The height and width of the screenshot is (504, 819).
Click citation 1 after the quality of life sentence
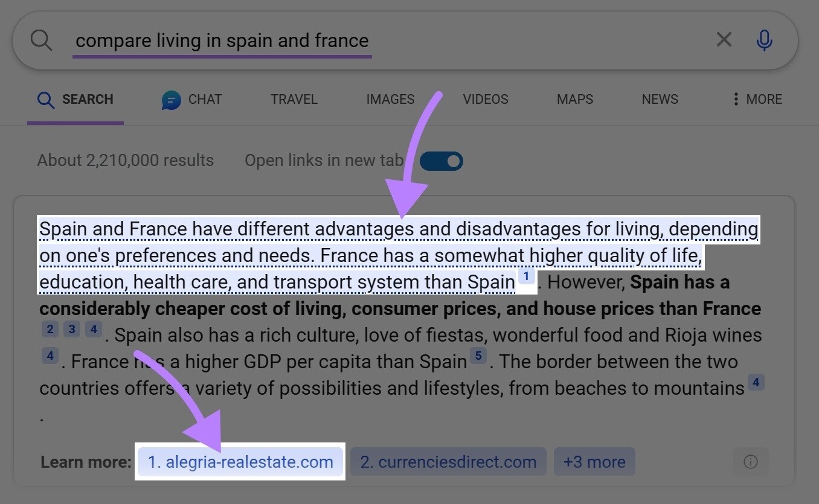coord(526,276)
